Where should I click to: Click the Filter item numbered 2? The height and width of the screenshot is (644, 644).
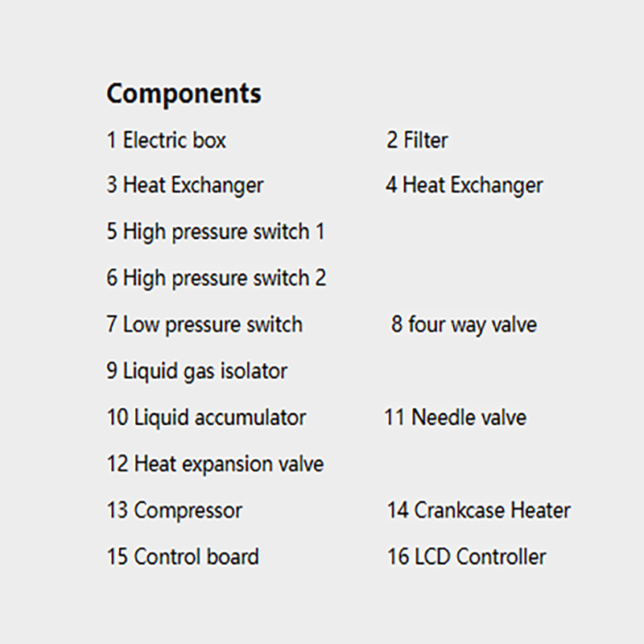point(417,140)
